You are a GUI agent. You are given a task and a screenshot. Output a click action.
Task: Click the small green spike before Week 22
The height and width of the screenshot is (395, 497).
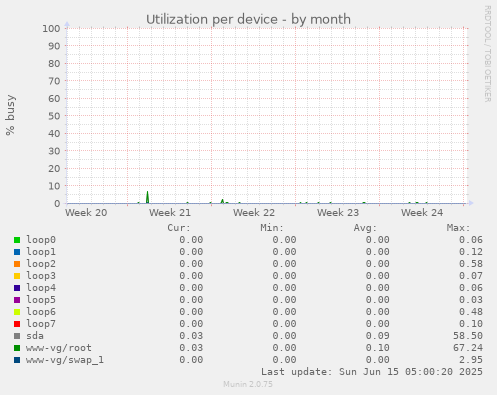click(x=223, y=201)
